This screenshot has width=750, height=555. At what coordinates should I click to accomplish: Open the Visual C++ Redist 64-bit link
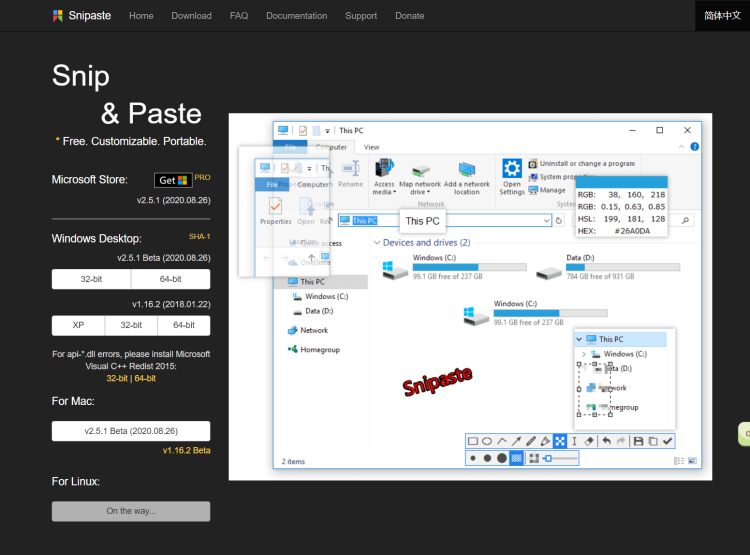point(145,378)
